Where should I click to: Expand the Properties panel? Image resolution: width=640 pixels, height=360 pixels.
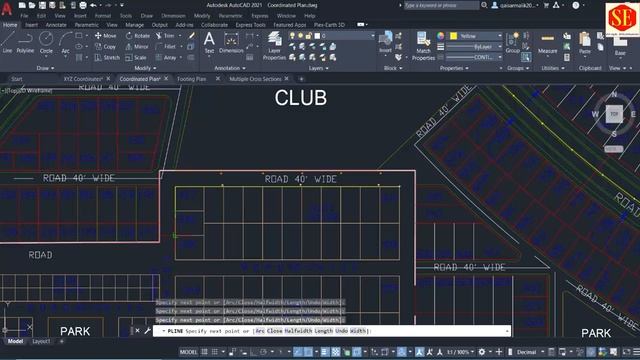point(454,68)
